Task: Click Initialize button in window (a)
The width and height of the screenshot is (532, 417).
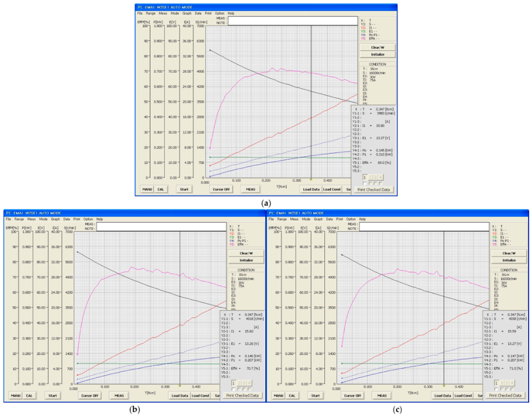Action: 378,54
